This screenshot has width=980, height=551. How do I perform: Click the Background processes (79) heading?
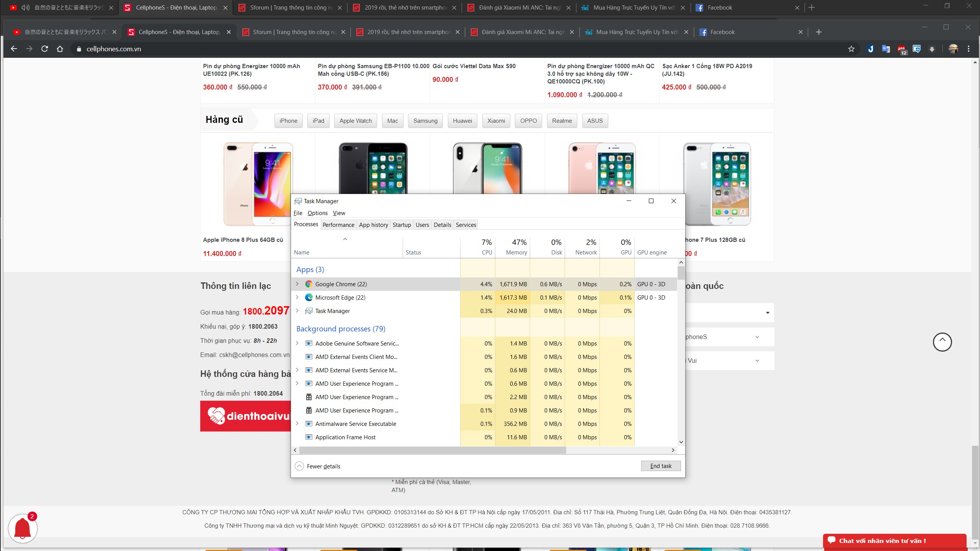click(341, 329)
